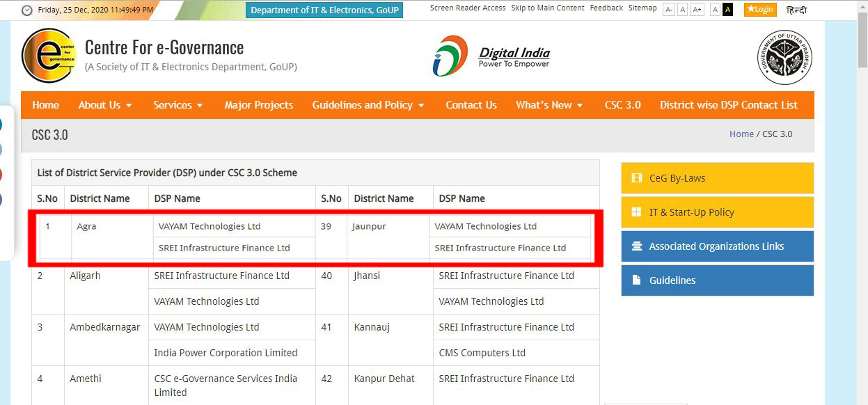Open the Sitemap link
The height and width of the screenshot is (405, 868).
(642, 8)
